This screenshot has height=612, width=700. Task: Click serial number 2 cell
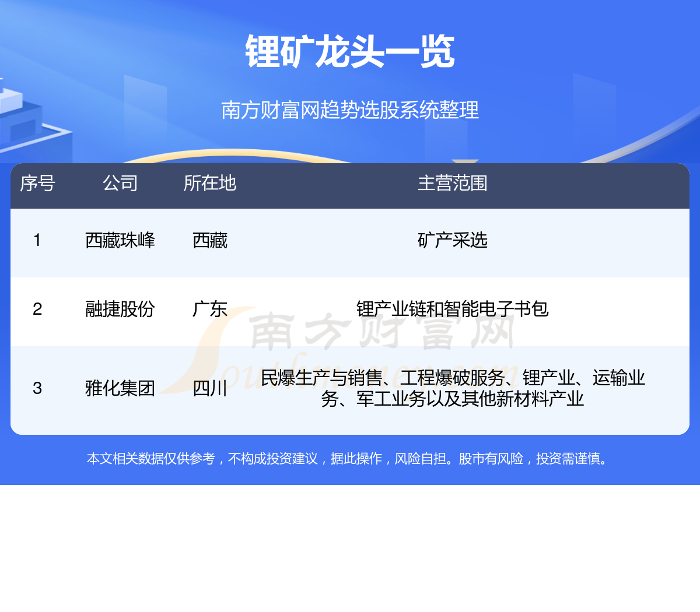tap(37, 309)
